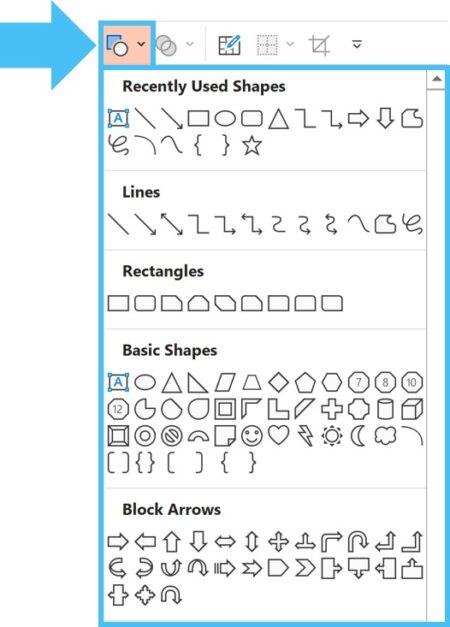The image size is (450, 627).
Task: Select the lightning bolt shape
Action: pyautogui.click(x=306, y=435)
